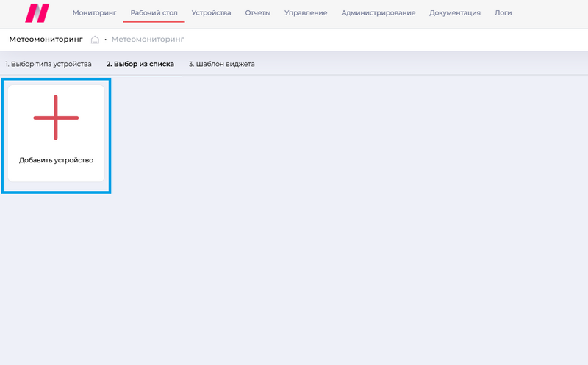Click the Добавить устройство label

click(57, 160)
